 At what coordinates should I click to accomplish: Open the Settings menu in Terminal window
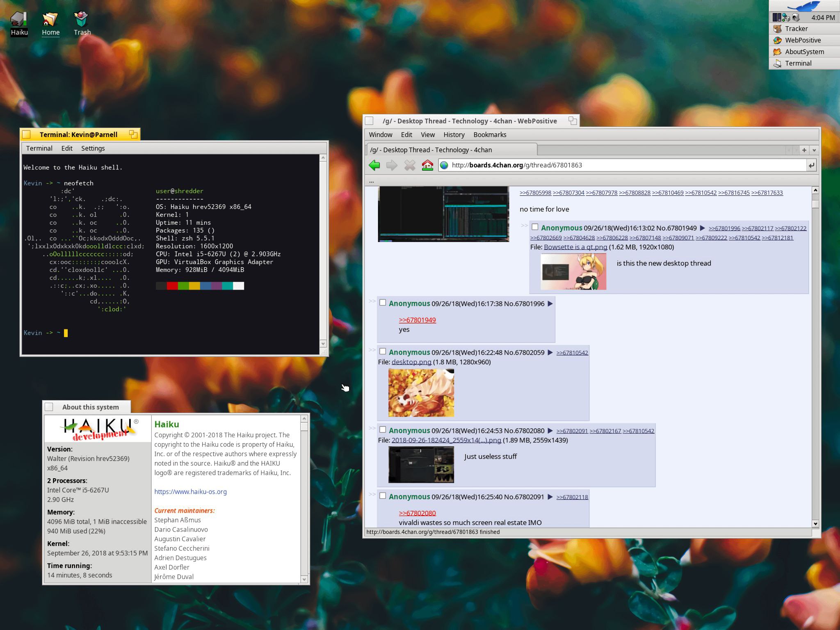point(93,148)
